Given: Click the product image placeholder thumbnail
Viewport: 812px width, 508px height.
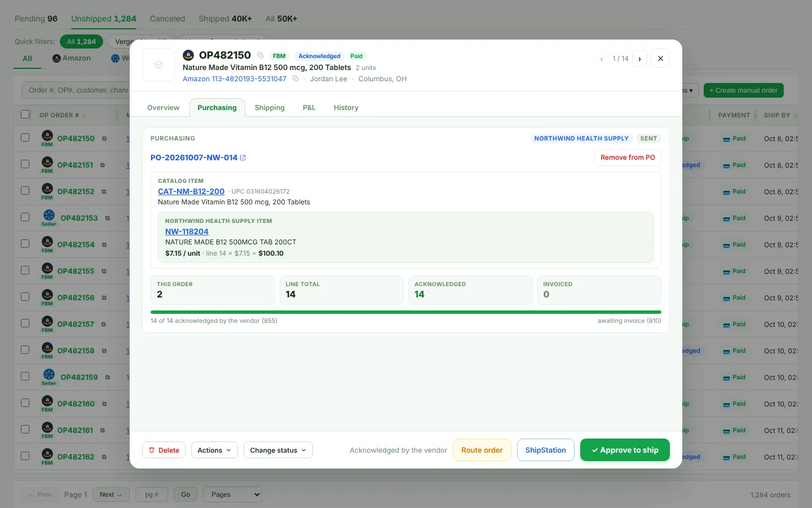Looking at the screenshot, I should pos(158,65).
